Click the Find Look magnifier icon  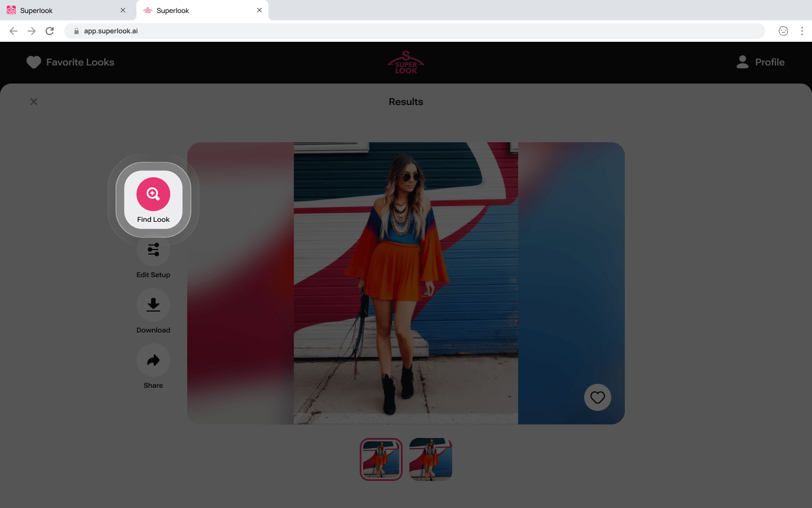[153, 194]
